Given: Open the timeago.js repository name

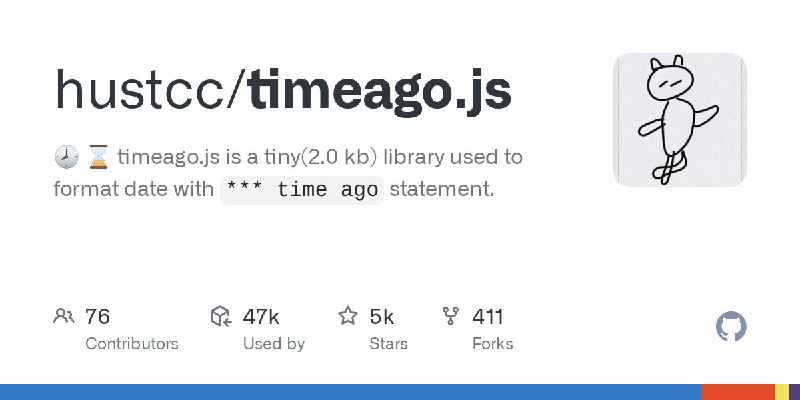Looking at the screenshot, I should tap(379, 93).
